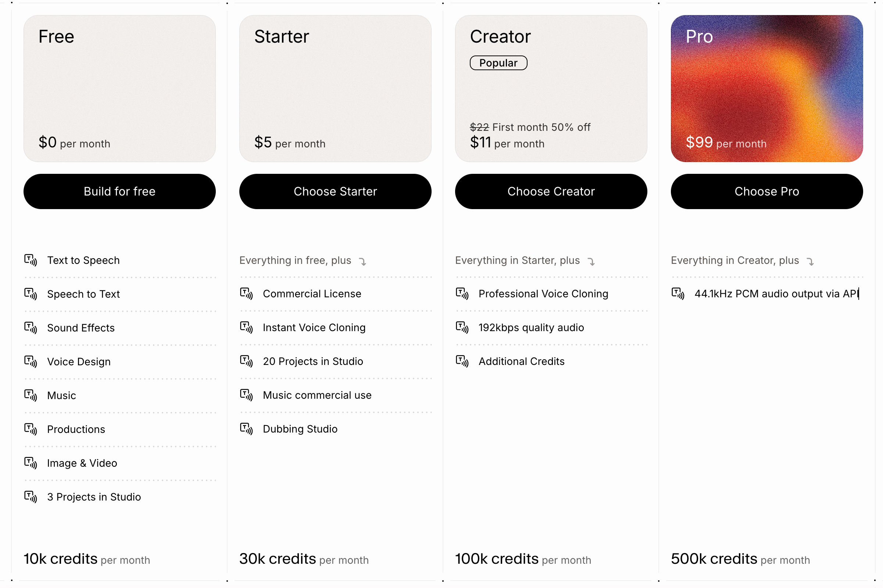Open the Music commercial use feature

pyautogui.click(x=317, y=395)
